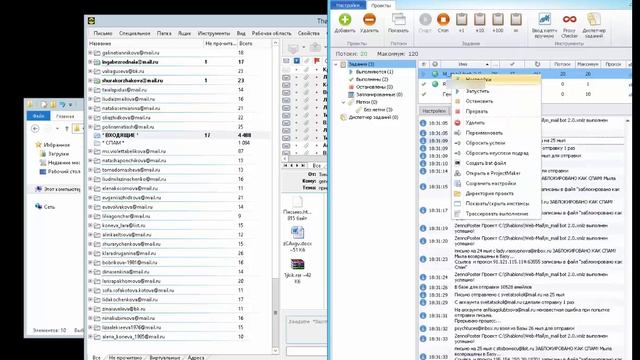Click the infinity runs clipboard icon
The height and width of the screenshot is (360, 640).
point(516,23)
